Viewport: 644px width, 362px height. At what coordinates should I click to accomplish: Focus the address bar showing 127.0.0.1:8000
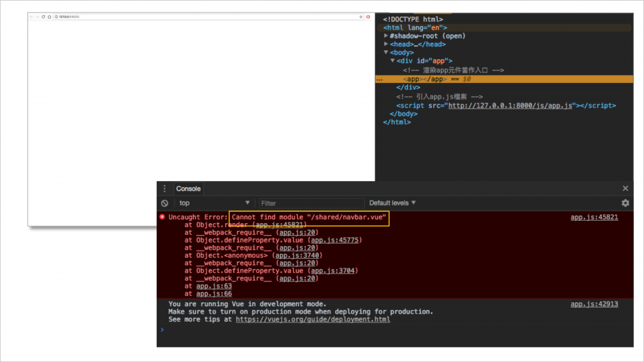(x=208, y=17)
